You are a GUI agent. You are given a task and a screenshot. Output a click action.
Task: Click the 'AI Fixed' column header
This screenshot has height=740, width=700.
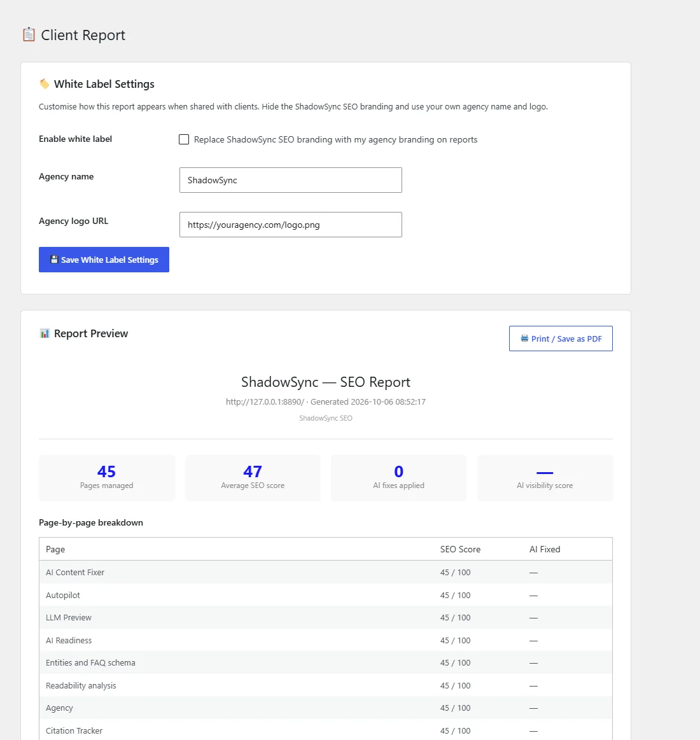(x=545, y=549)
